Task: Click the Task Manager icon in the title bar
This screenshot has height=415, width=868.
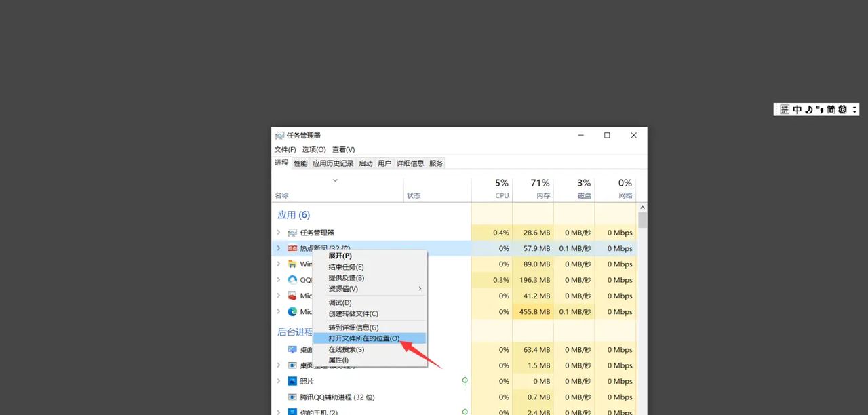Action: click(279, 136)
